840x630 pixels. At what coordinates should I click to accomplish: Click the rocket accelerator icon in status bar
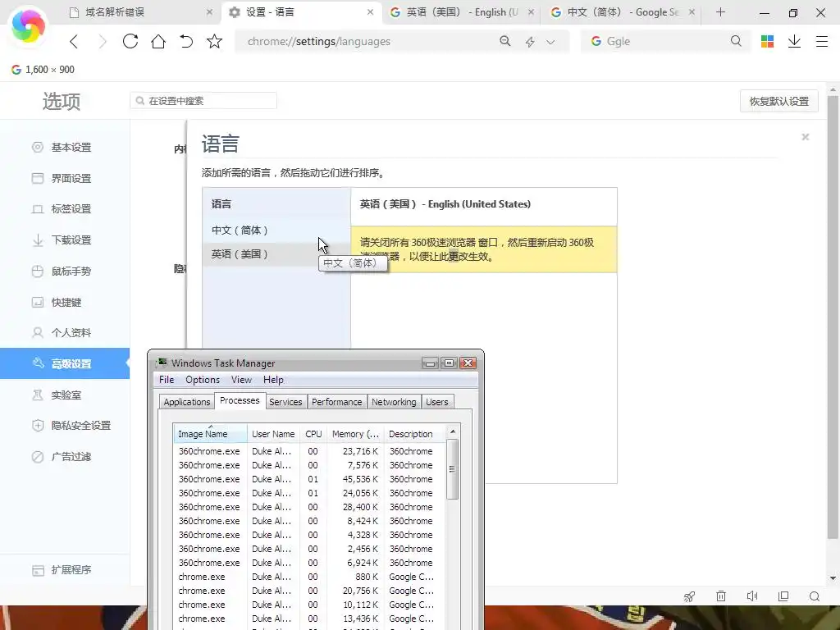[x=689, y=596]
